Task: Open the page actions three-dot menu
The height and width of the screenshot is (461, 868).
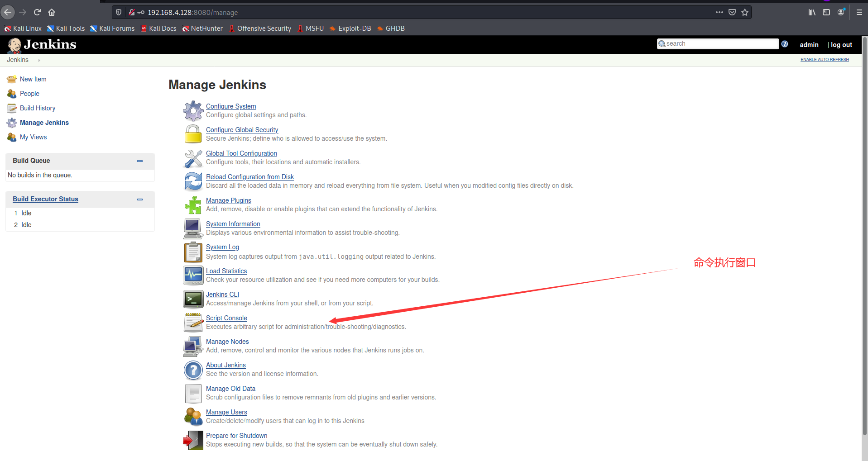Action: [719, 12]
